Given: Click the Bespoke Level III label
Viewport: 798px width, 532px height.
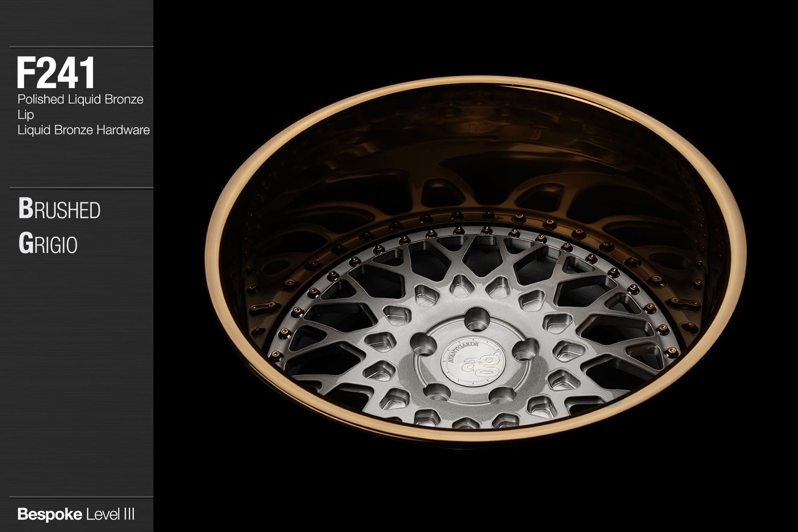Looking at the screenshot, I should 76,515.
